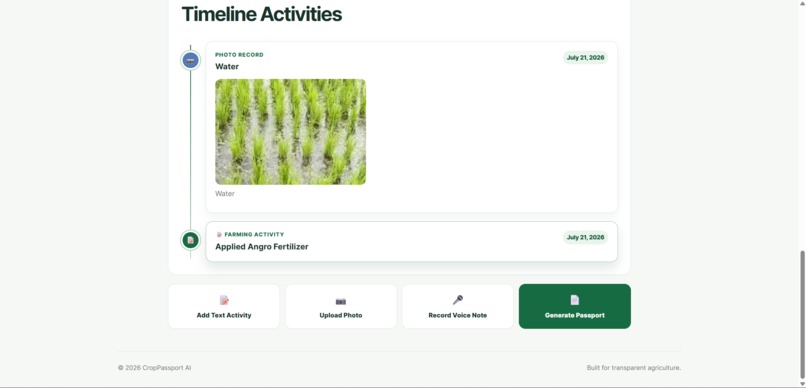Click the vertical page scrollbar thumb
The image size is (806, 388).
[802, 315]
